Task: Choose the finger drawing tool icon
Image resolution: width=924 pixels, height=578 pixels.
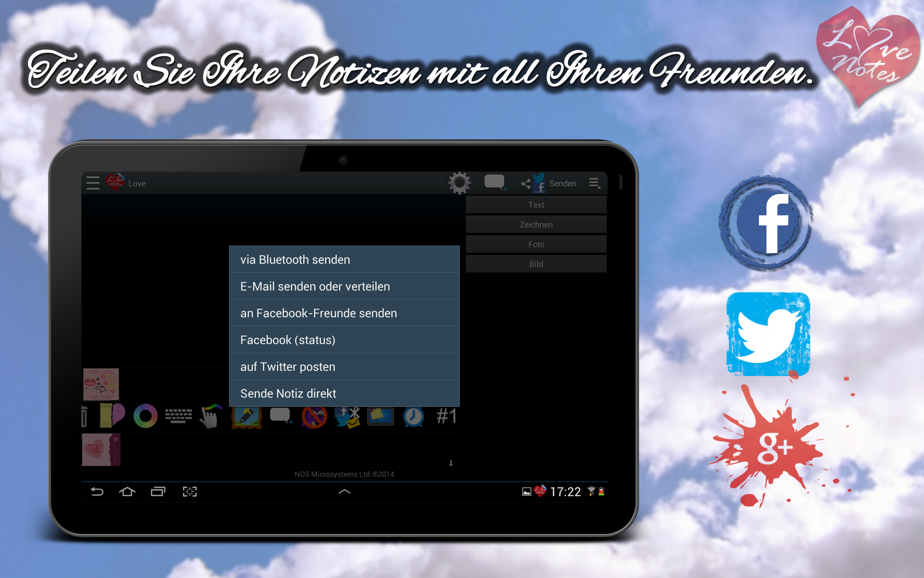Action: [210, 416]
